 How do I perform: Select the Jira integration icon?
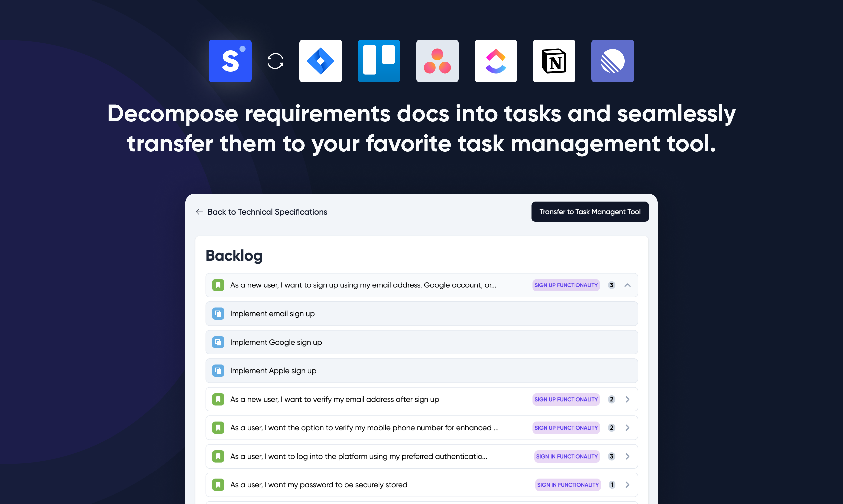[320, 61]
